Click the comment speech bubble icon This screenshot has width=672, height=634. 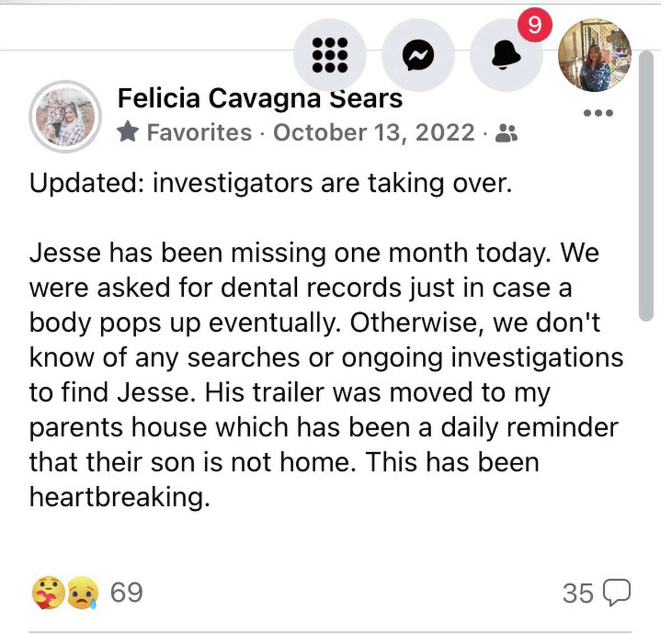(x=617, y=593)
